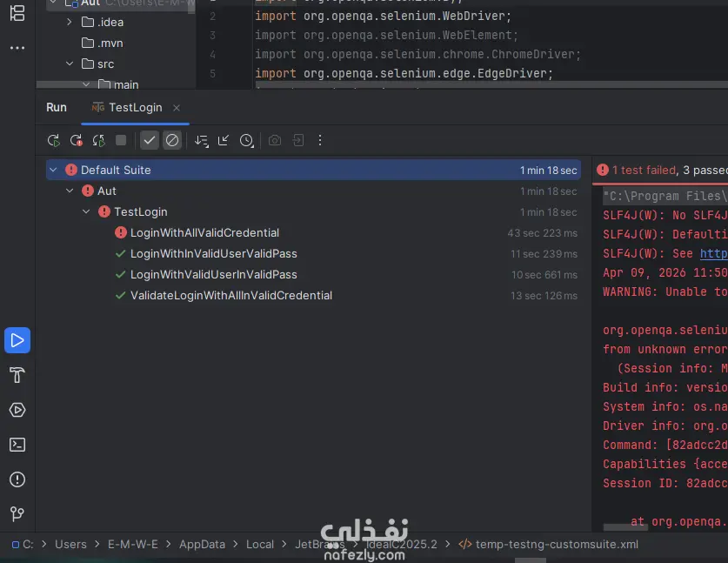Click the EdgeDriver import line in editor

point(404,73)
